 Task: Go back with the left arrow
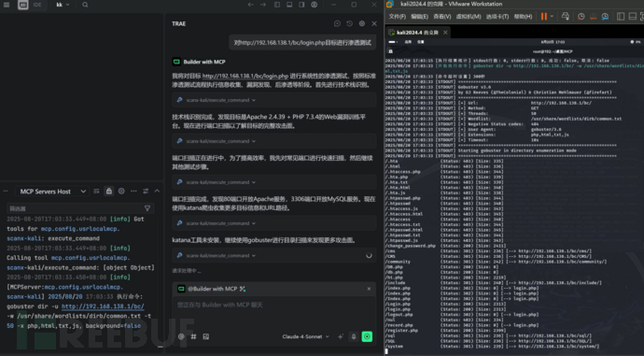(x=250, y=5)
